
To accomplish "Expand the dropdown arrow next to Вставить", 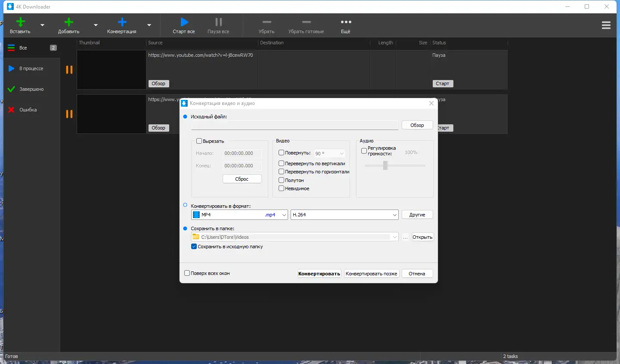I will coord(42,25).
